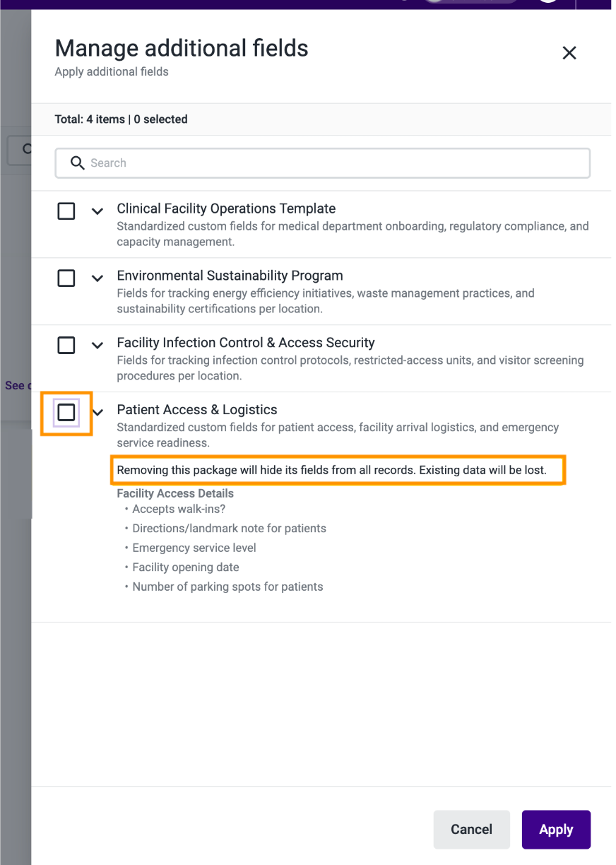Click the data loss warning message
Screen dimensions: 616x865
pyautogui.click(x=332, y=470)
